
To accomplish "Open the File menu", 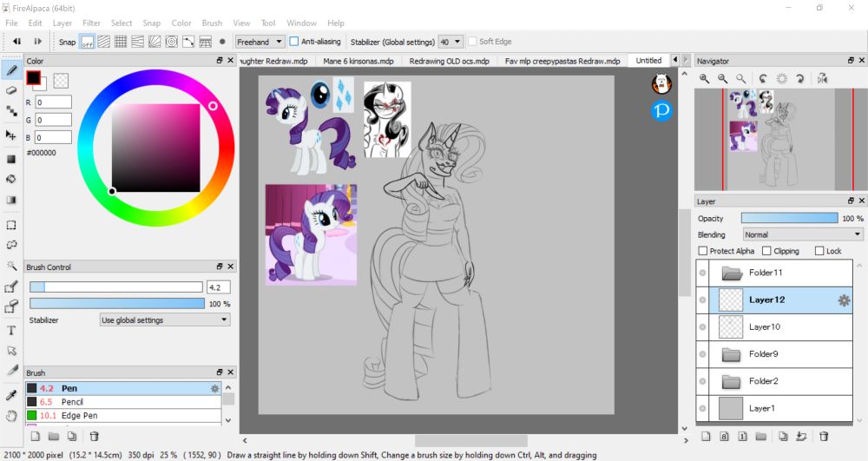I will pos(11,23).
